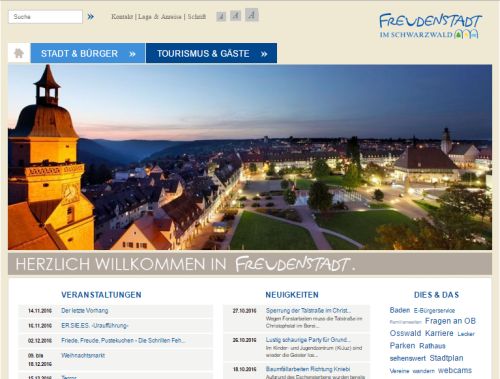Open event 'Der letzte Vorhang'
500x379 pixels.
coord(85,311)
